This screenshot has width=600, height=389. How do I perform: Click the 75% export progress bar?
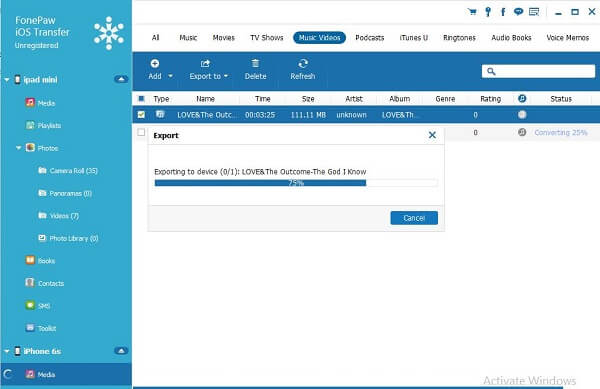pos(296,183)
